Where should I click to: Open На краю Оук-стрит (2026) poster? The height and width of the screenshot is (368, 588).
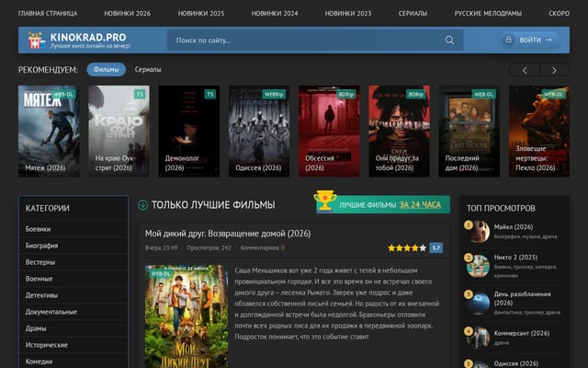119,131
